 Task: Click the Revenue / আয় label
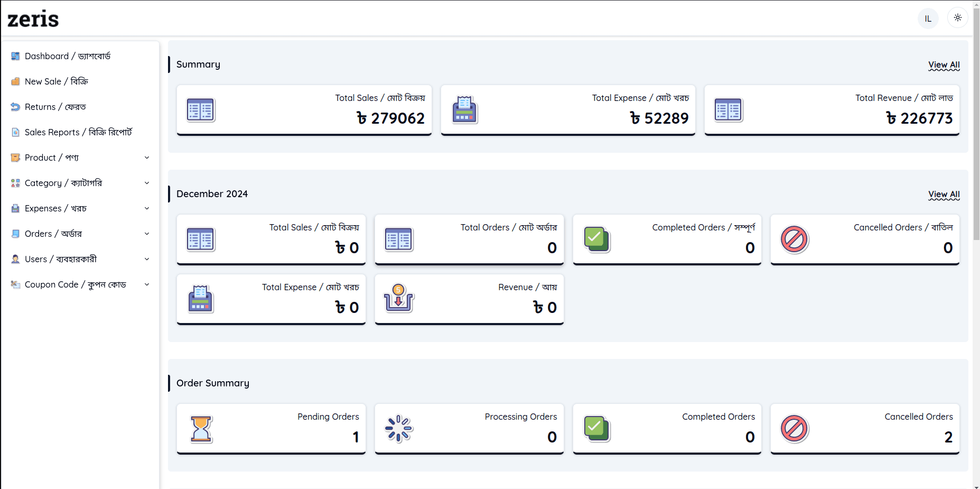(528, 287)
